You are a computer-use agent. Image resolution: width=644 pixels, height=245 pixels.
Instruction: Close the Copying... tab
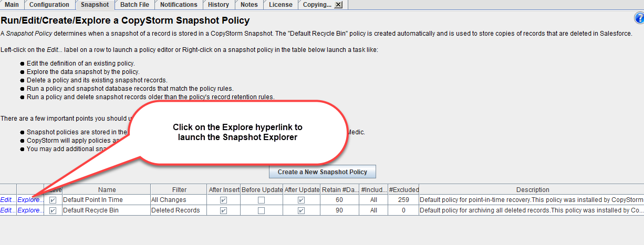point(338,5)
